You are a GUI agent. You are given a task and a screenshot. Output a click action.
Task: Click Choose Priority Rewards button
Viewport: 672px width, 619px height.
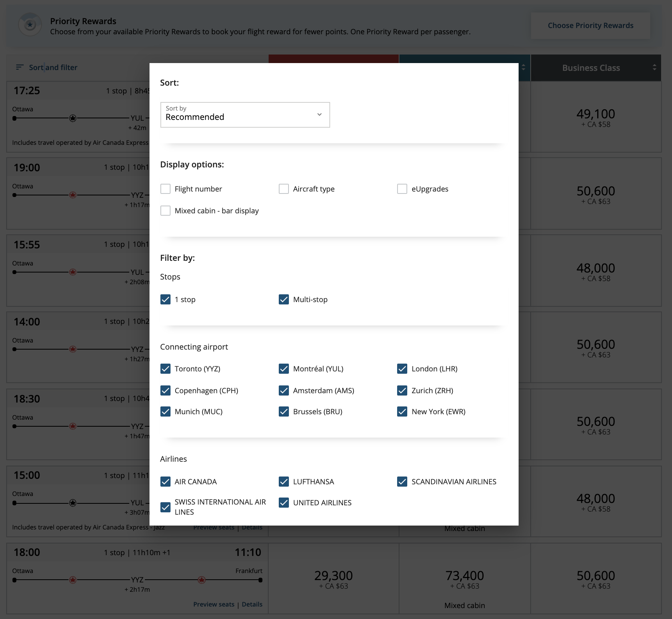590,26
